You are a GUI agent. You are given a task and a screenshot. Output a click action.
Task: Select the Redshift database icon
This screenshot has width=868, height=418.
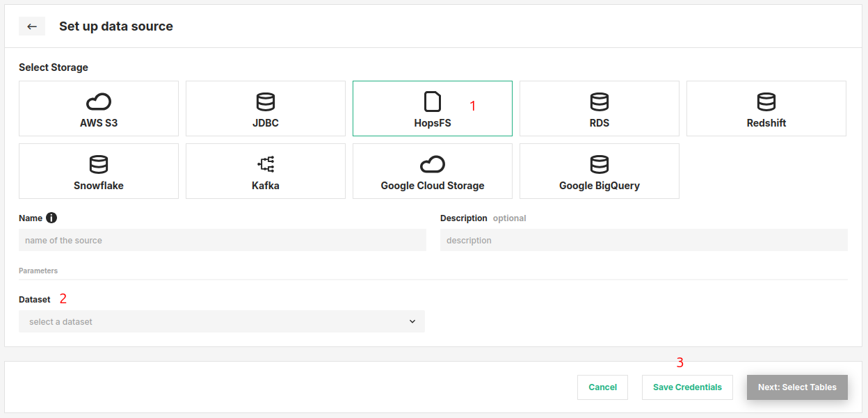[x=766, y=102]
